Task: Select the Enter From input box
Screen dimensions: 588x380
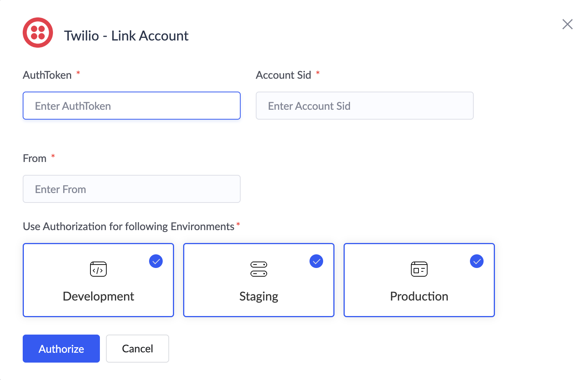Action: tap(132, 189)
